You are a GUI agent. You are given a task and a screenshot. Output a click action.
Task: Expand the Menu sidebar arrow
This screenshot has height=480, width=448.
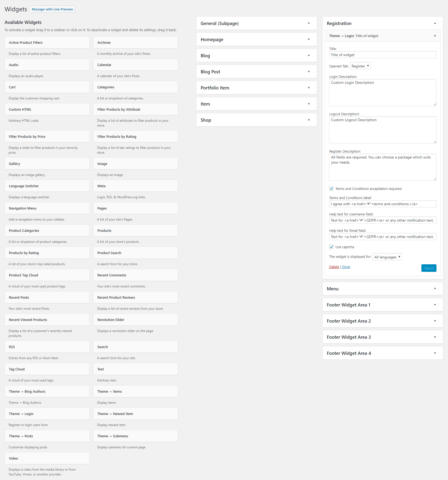tap(435, 289)
